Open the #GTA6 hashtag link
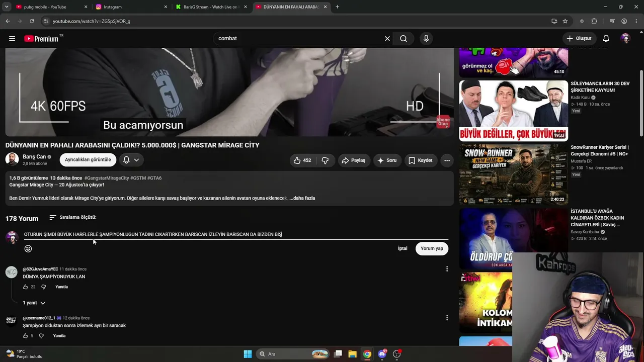This screenshot has height=362, width=644. (154, 178)
